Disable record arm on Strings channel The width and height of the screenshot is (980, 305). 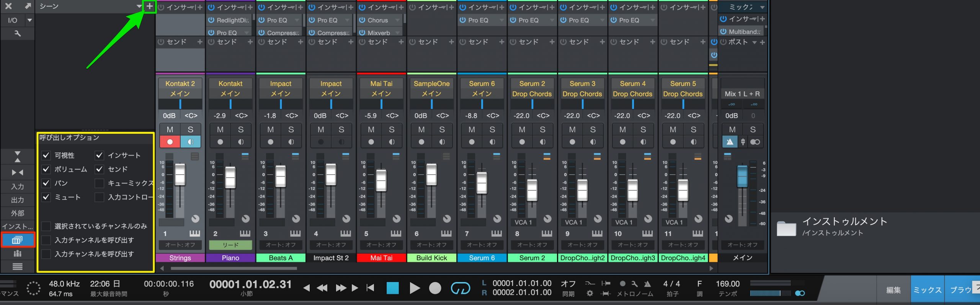pyautogui.click(x=170, y=142)
